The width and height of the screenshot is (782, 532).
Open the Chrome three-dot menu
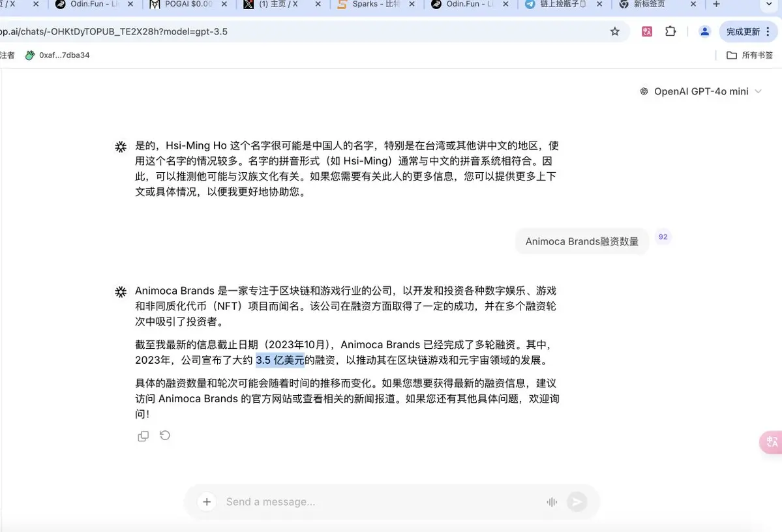point(768,31)
